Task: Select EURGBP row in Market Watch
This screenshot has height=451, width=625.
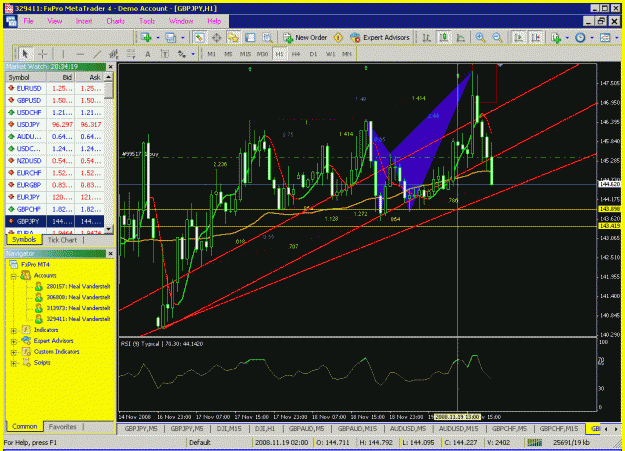Action: [55, 185]
